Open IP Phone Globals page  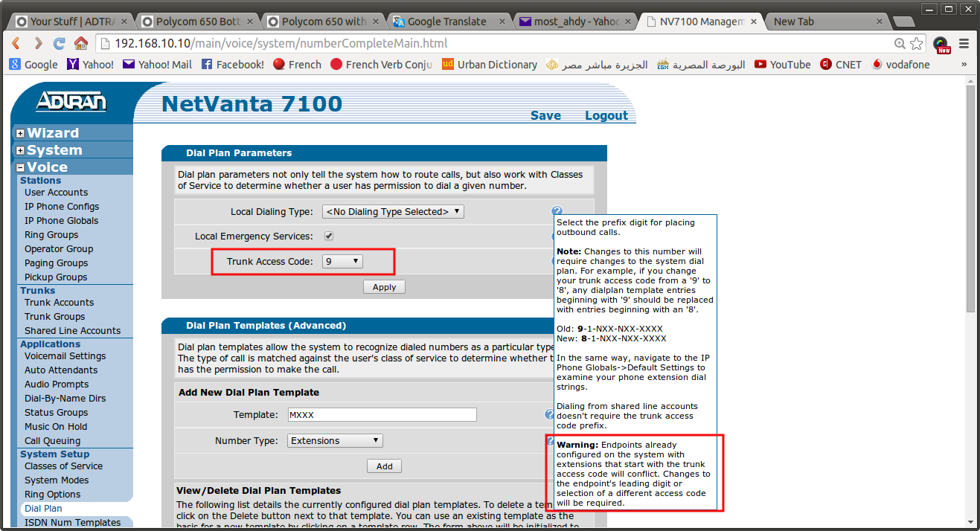coord(61,220)
